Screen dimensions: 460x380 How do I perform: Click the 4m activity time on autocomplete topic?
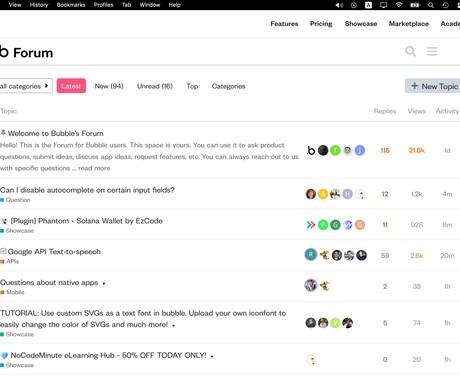(447, 194)
